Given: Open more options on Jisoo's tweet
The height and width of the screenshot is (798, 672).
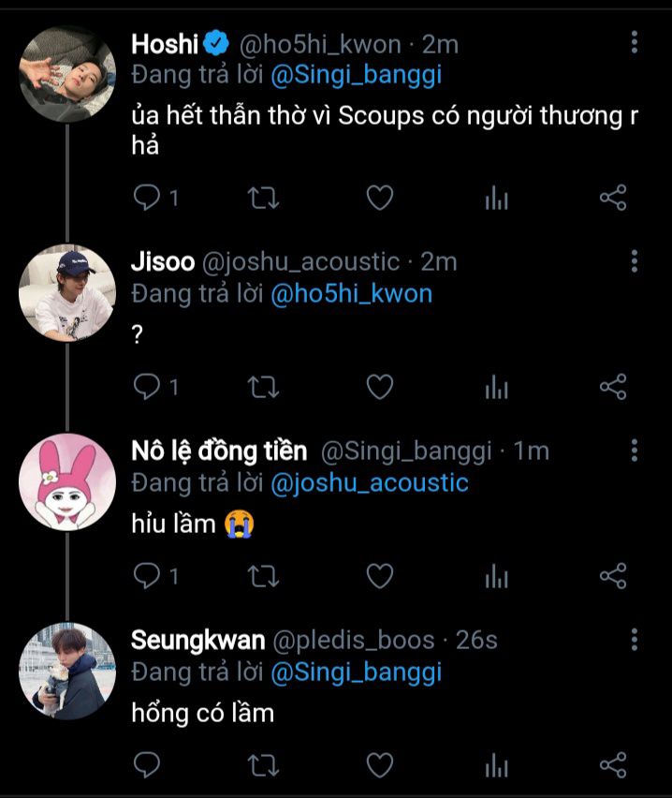Looking at the screenshot, I should pos(635,261).
